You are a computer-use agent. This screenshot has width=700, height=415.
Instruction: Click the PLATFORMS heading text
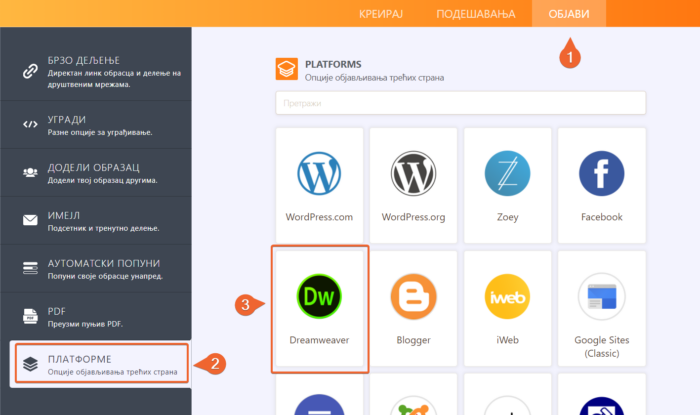333,64
